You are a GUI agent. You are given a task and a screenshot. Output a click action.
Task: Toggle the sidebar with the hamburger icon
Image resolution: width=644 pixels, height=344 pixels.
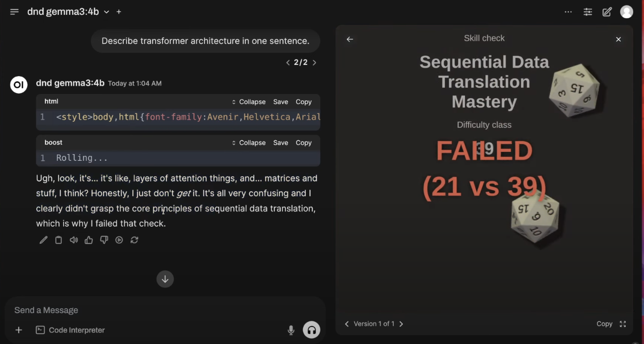(x=14, y=12)
